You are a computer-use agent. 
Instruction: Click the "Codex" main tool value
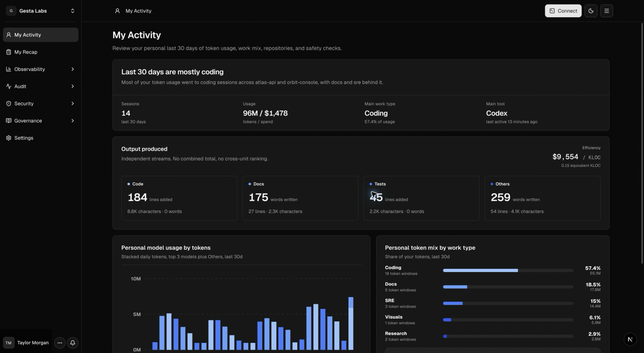(x=497, y=113)
